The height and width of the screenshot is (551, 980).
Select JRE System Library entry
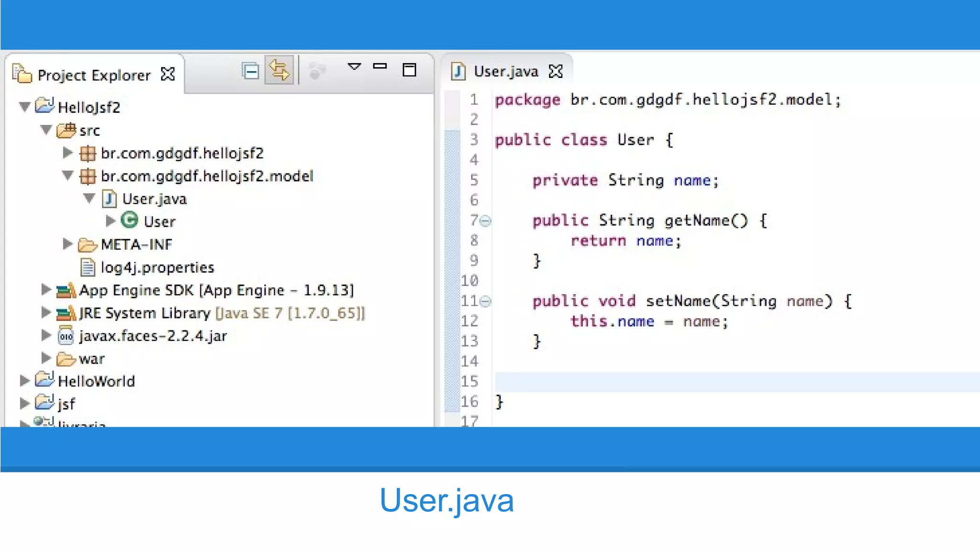(222, 313)
